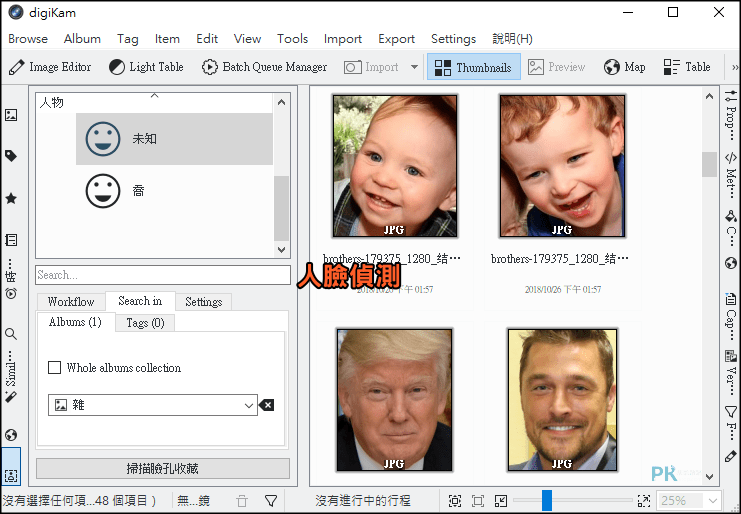Switch to Map view
This screenshot has width=741, height=514.
[x=624, y=67]
